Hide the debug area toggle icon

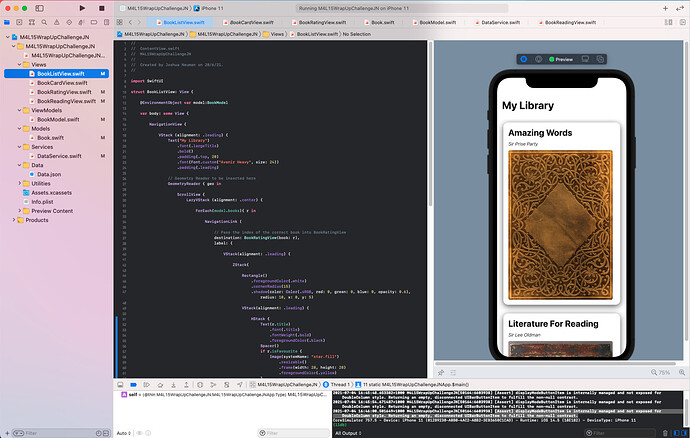point(120,384)
